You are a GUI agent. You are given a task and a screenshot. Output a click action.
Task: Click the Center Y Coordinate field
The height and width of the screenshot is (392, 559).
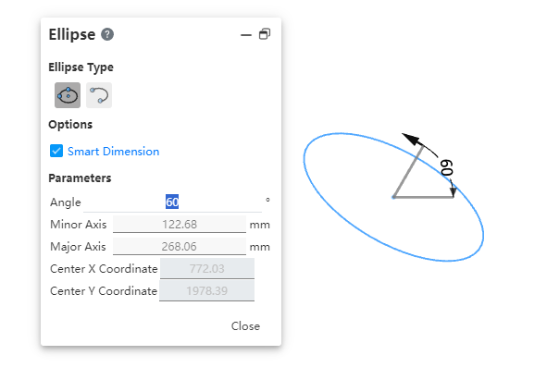[x=206, y=290]
